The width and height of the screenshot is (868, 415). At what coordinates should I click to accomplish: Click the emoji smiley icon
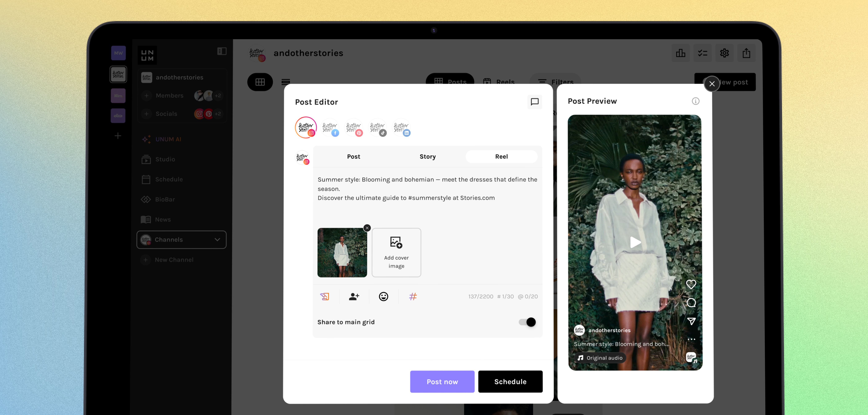tap(383, 297)
